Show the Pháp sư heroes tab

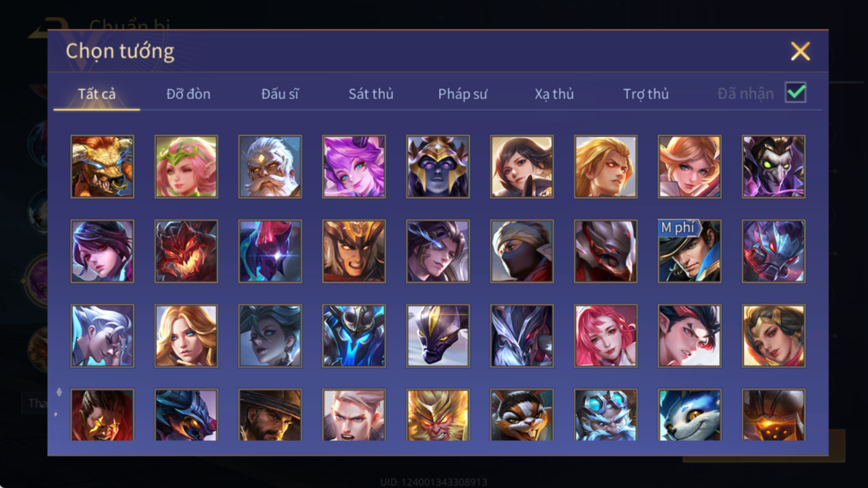(x=462, y=94)
